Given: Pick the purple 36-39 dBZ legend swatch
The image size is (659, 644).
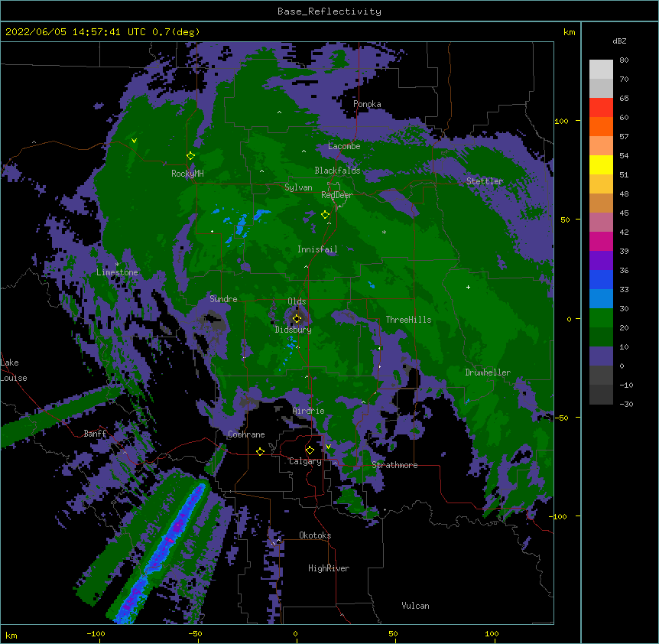Looking at the screenshot, I should click(601, 261).
